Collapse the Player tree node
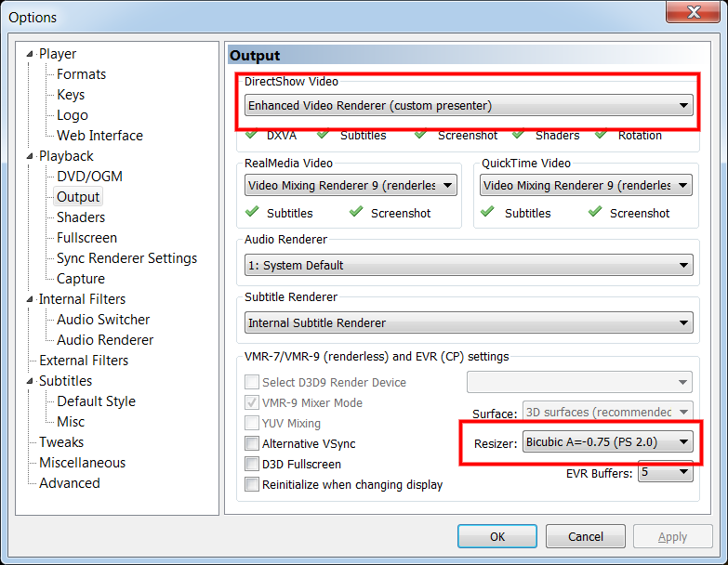Image resolution: width=728 pixels, height=565 pixels. (31, 54)
